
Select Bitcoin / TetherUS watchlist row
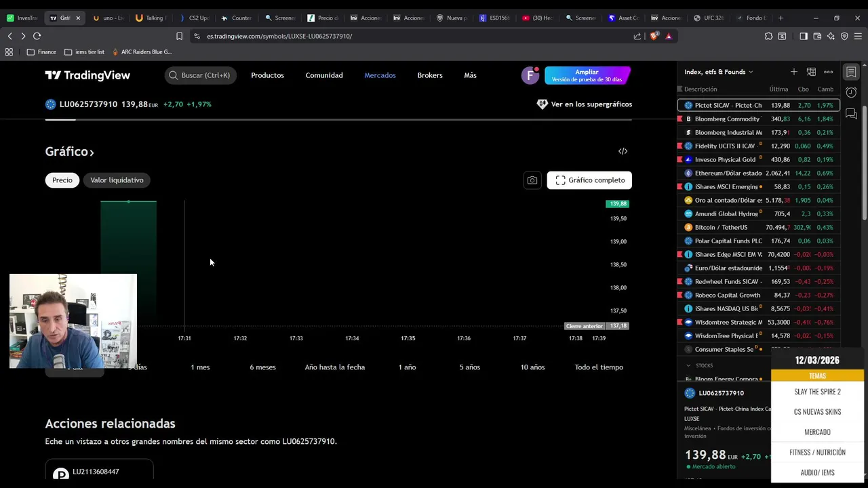(758, 227)
